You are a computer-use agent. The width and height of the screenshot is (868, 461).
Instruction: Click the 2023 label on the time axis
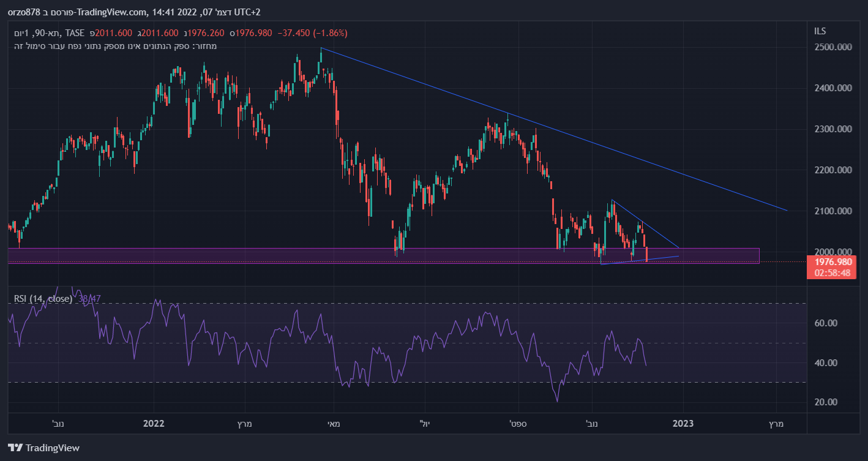[x=683, y=423]
